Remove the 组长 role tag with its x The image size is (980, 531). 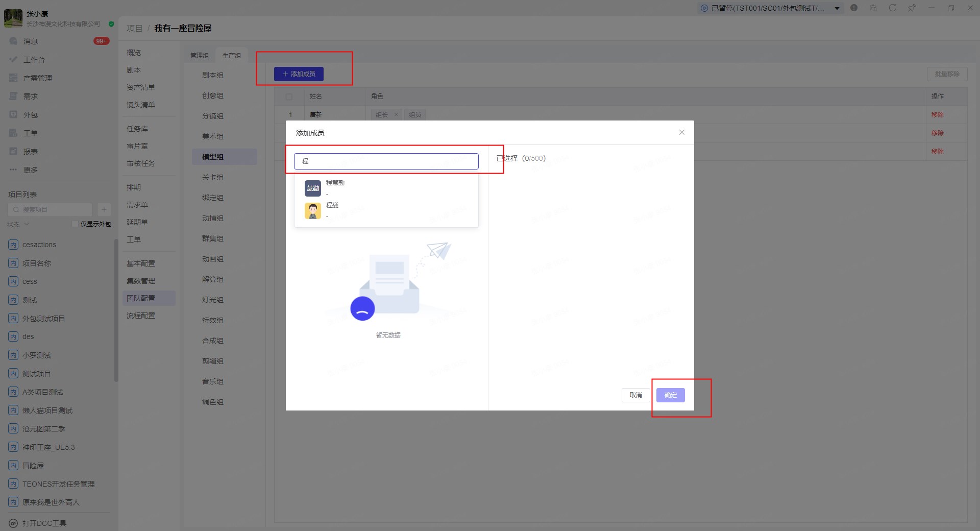coord(396,115)
